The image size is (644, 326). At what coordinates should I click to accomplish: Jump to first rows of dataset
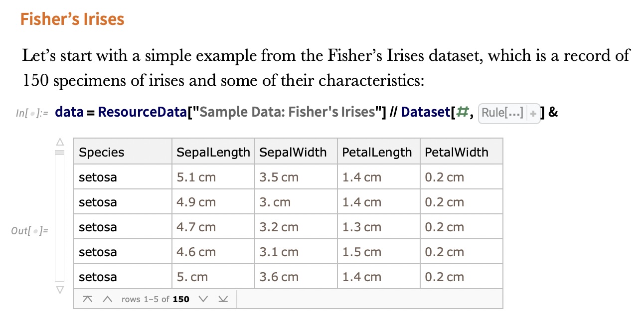[88, 299]
